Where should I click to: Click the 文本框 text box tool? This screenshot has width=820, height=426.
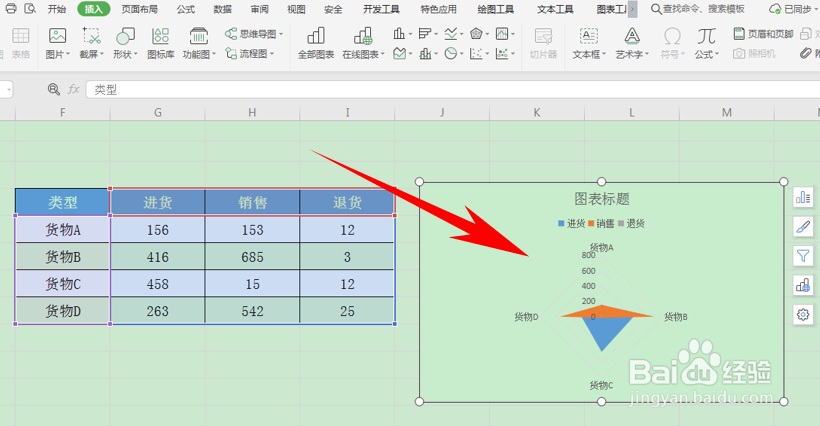tap(588, 43)
